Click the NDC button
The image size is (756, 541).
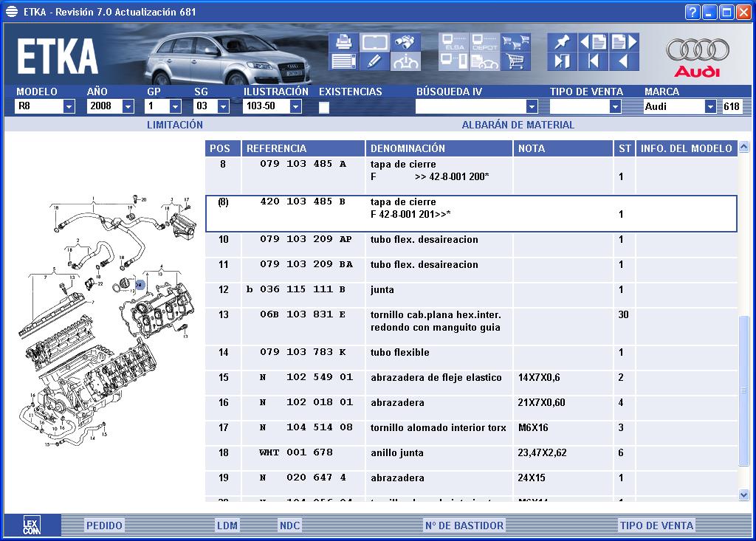(289, 526)
